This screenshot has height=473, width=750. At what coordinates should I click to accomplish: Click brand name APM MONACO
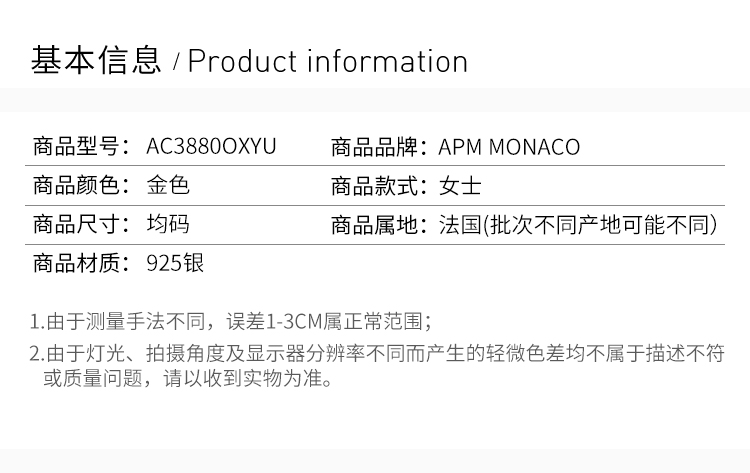point(509,147)
